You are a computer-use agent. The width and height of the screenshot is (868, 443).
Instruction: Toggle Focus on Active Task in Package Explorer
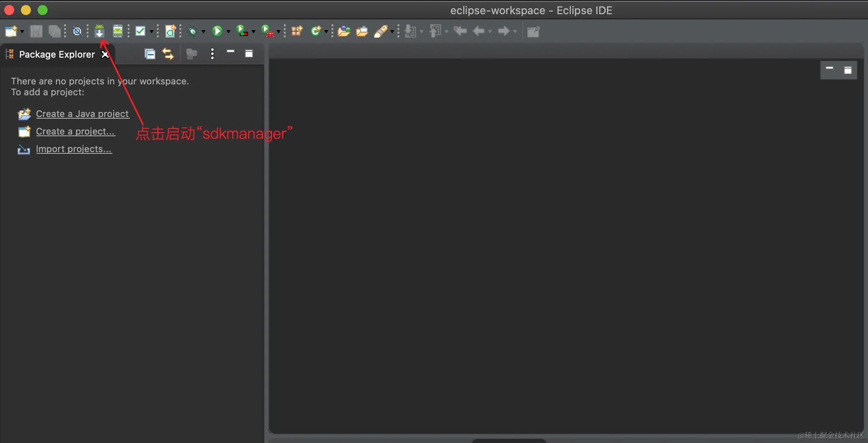[191, 53]
